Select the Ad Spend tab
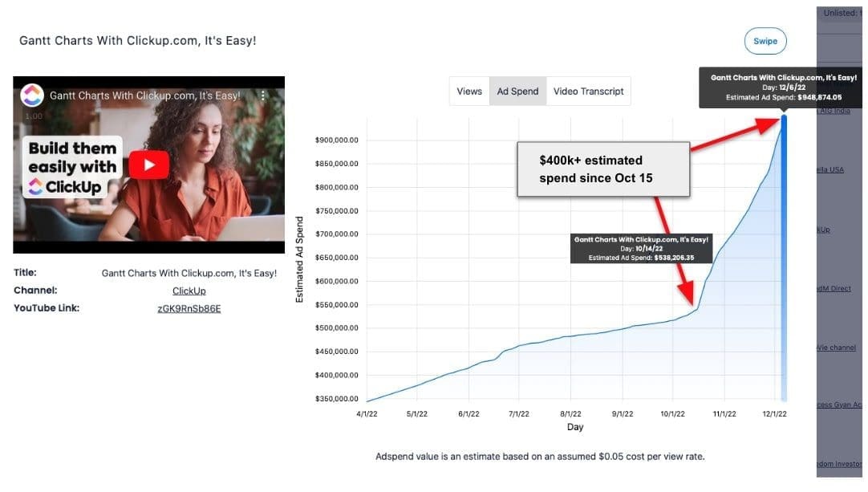Viewport: 868px width, 492px height. [517, 91]
